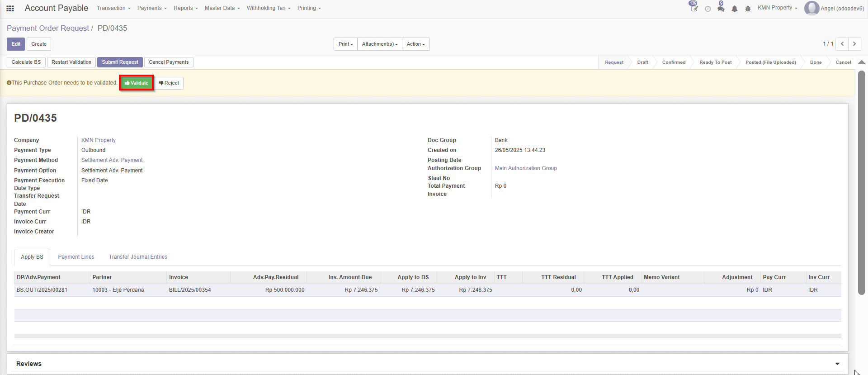Select the Posted (File Uploaded) stage

click(x=770, y=62)
